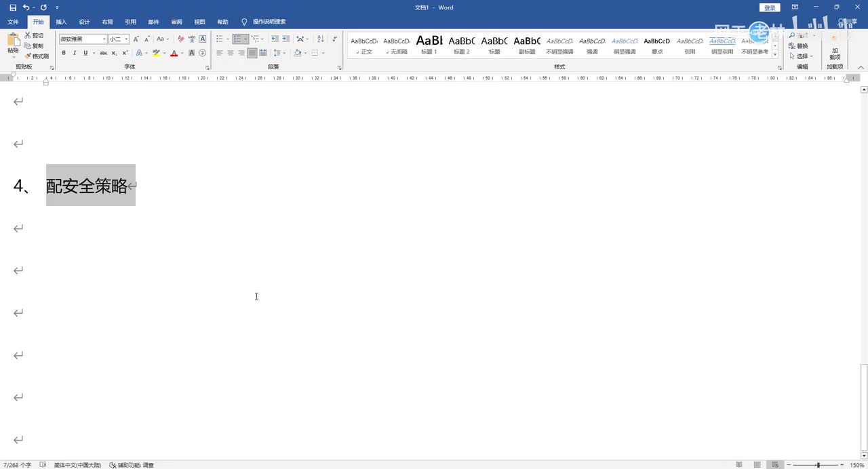The height and width of the screenshot is (469, 868).
Task: Apply character border icon
Action: [203, 39]
